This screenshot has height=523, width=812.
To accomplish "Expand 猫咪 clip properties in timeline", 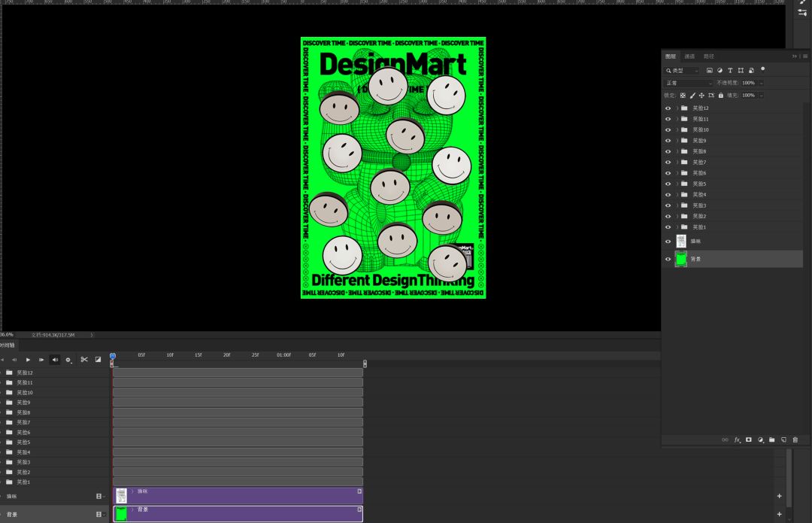I will pos(132,491).
